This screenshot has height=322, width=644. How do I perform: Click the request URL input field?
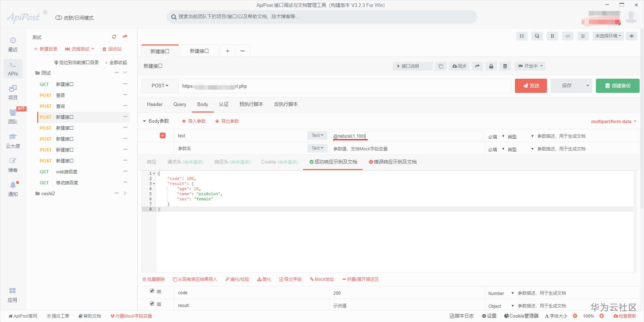(344, 86)
